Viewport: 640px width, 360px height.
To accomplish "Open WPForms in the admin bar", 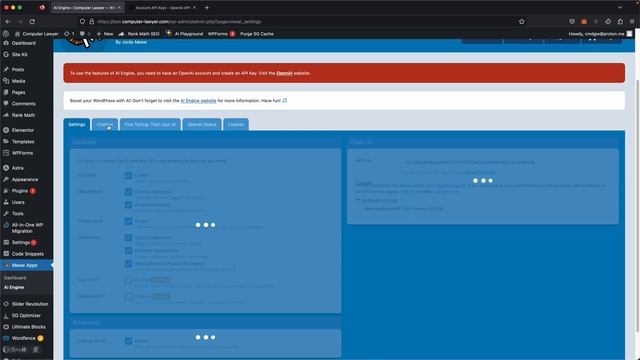I will pyautogui.click(x=221, y=34).
